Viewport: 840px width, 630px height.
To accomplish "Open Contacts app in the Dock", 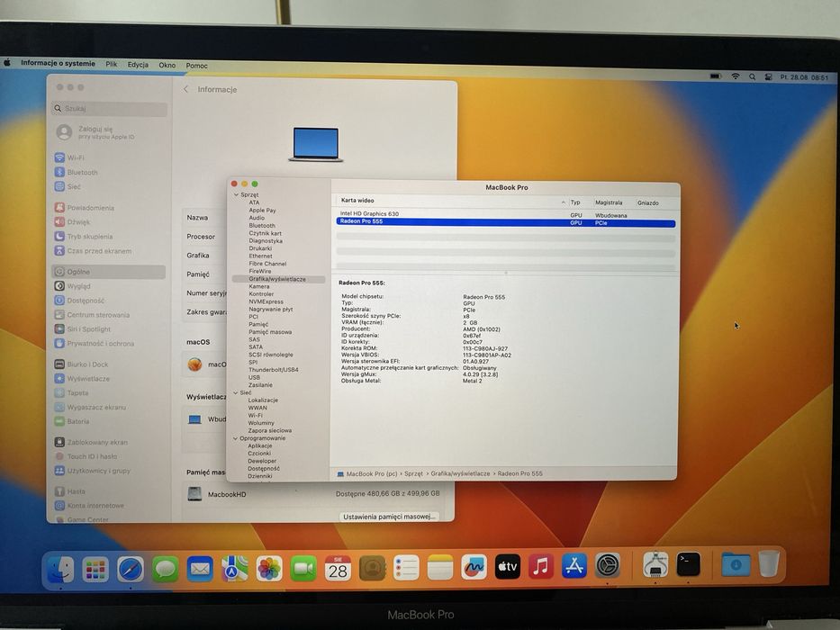I will coord(373,568).
